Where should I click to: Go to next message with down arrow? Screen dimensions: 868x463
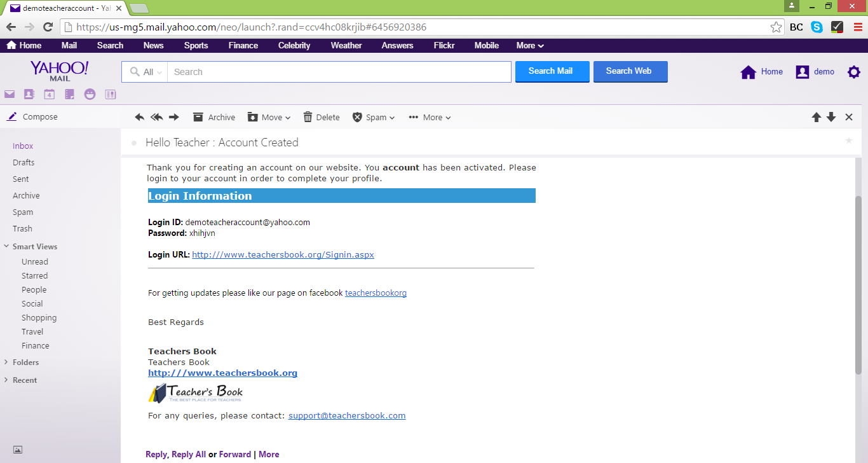[x=831, y=117]
